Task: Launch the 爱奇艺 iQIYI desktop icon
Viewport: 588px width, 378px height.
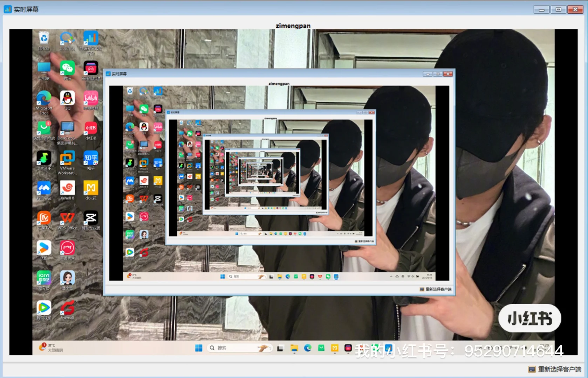Action: coord(44,278)
